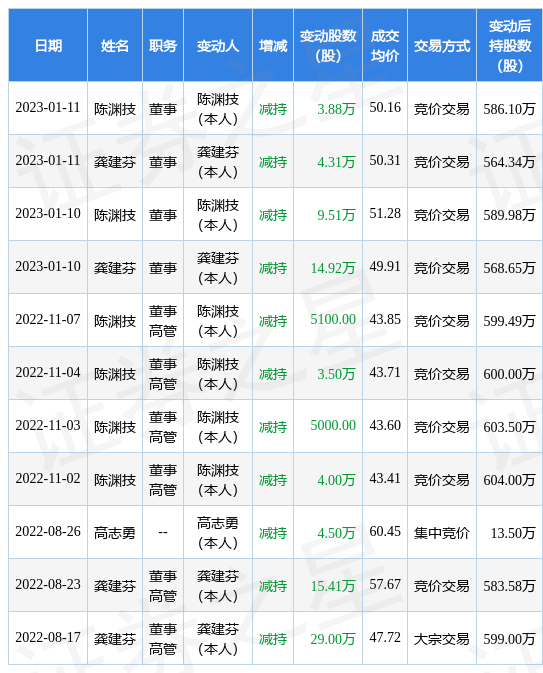This screenshot has width=543, height=673.
Task: Click the 交易方式 column header
Action: (x=442, y=45)
